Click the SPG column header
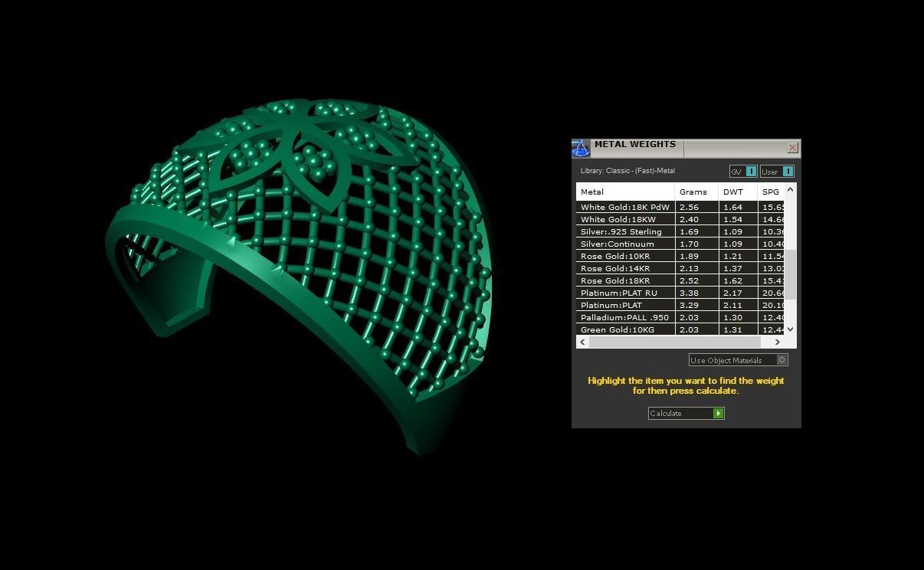 tap(771, 192)
